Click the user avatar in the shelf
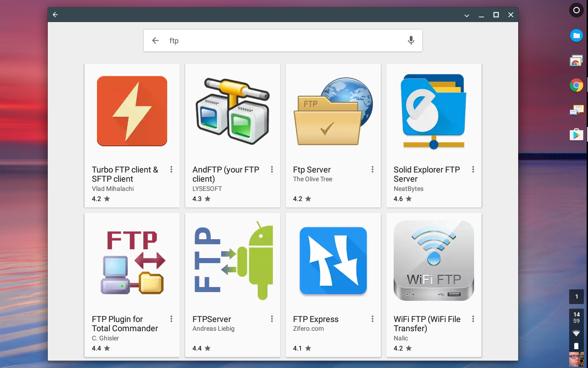The width and height of the screenshot is (588, 368). pos(577,359)
